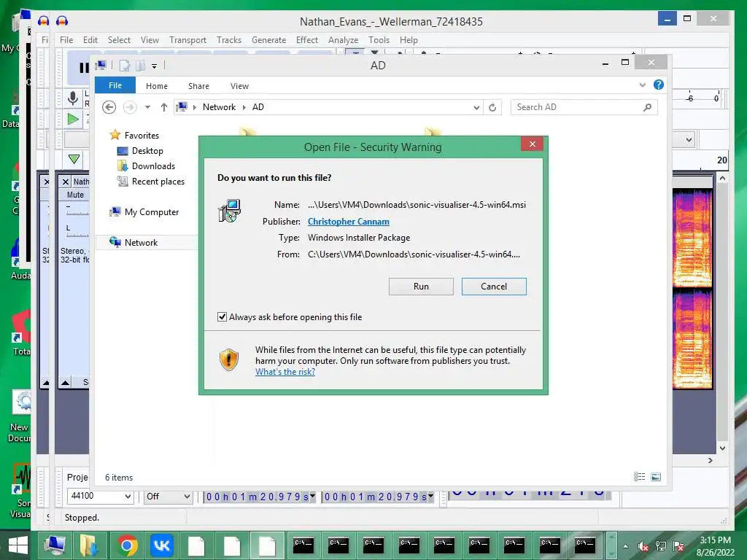
Task: Open Audacity File menu
Action: pyautogui.click(x=66, y=40)
